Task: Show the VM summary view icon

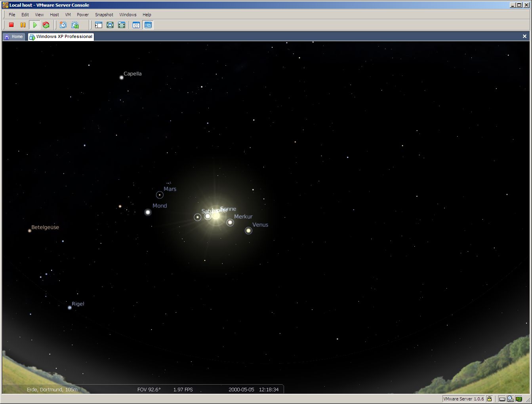Action: coord(136,25)
